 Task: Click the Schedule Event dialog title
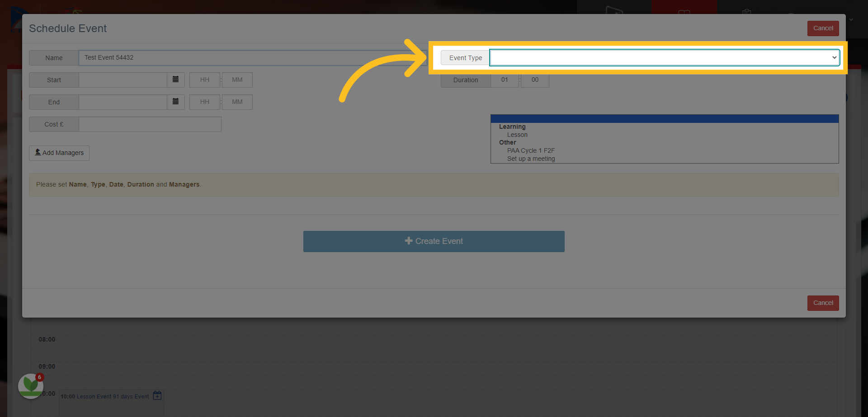point(68,28)
